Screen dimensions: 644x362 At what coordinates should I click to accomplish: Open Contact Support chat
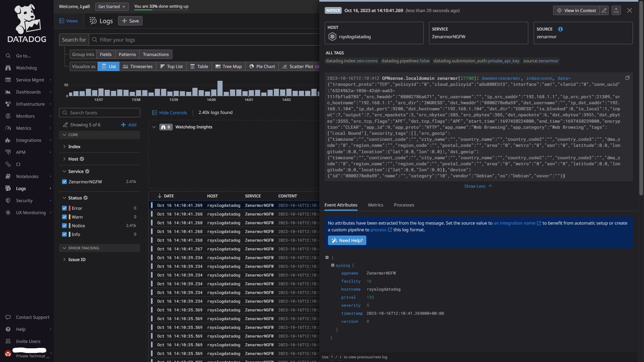(x=33, y=317)
